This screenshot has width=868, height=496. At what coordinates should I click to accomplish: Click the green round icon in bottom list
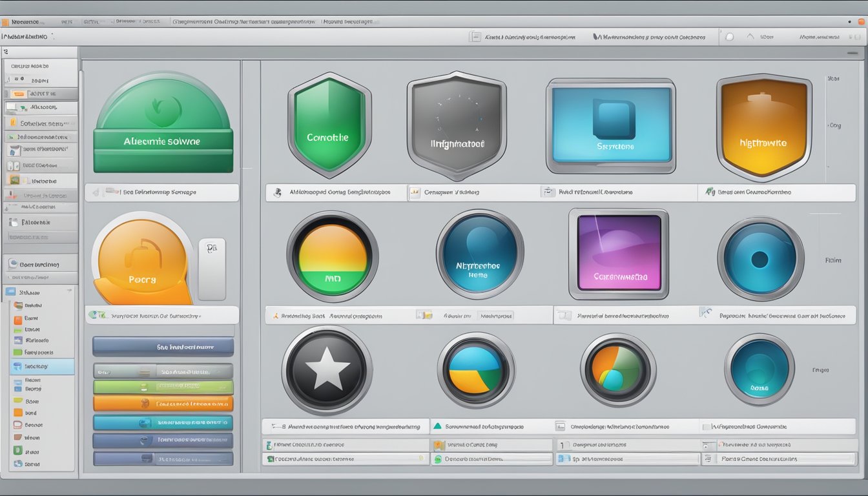tap(438, 459)
